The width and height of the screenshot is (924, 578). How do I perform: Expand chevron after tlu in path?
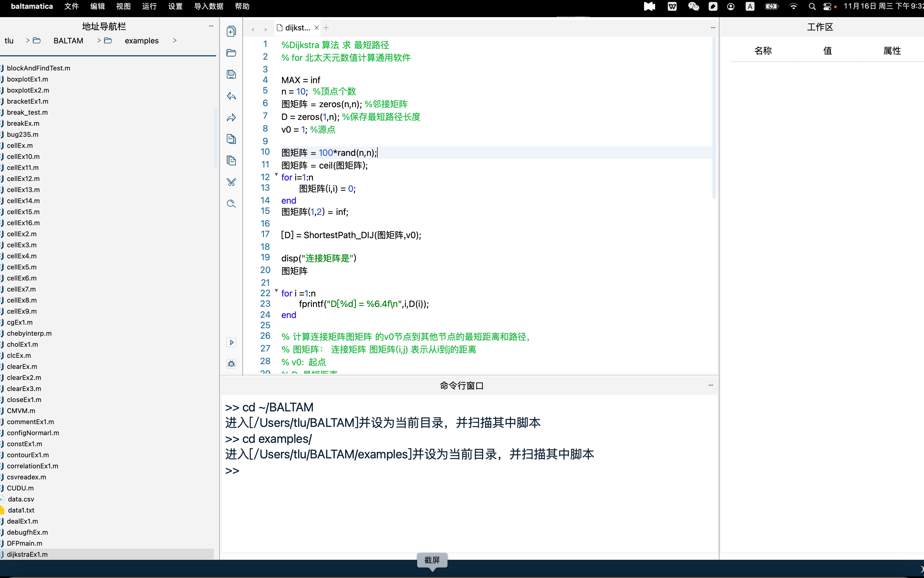[28, 40]
